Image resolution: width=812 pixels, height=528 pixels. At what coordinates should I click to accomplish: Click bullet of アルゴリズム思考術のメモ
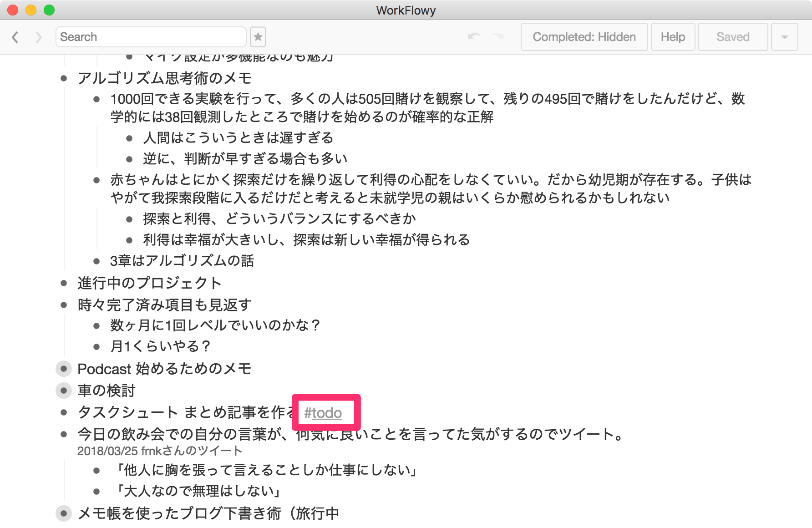(x=64, y=78)
